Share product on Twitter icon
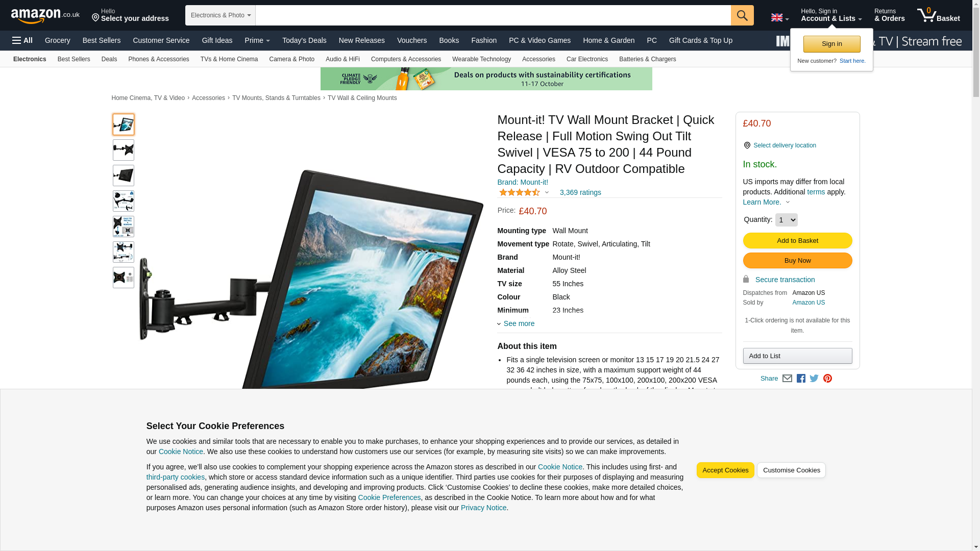980x551 pixels. 814,379
